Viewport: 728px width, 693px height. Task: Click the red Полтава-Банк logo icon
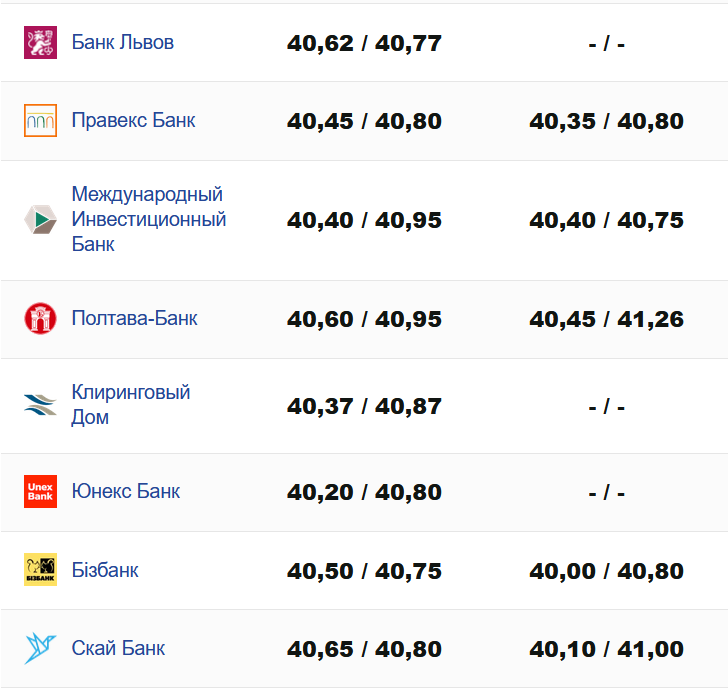[x=40, y=318]
